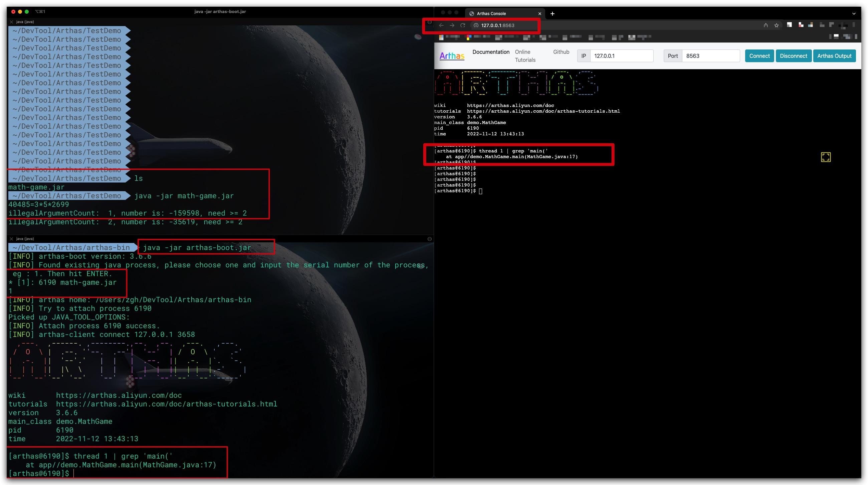Close the Arthas Console tab

[x=539, y=14]
